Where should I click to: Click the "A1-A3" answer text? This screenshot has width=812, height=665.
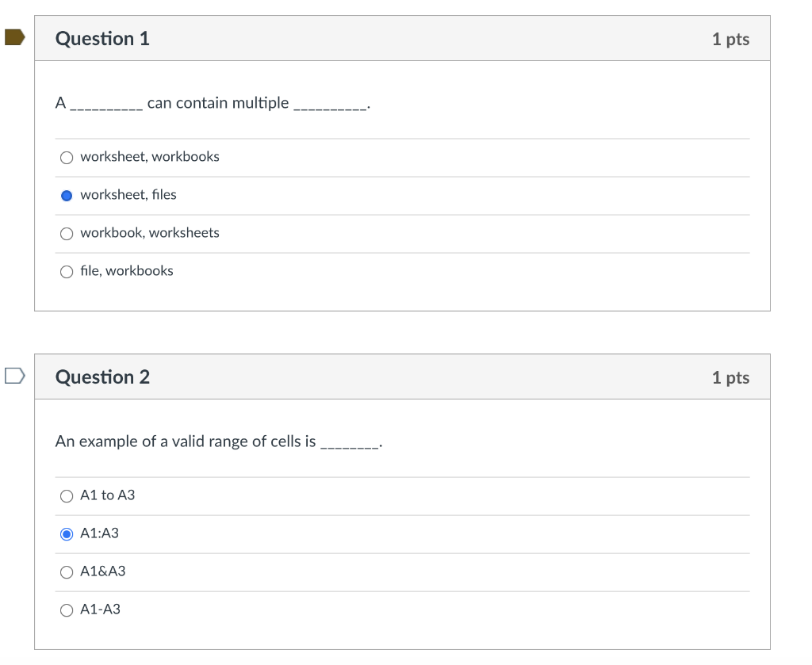click(x=101, y=610)
